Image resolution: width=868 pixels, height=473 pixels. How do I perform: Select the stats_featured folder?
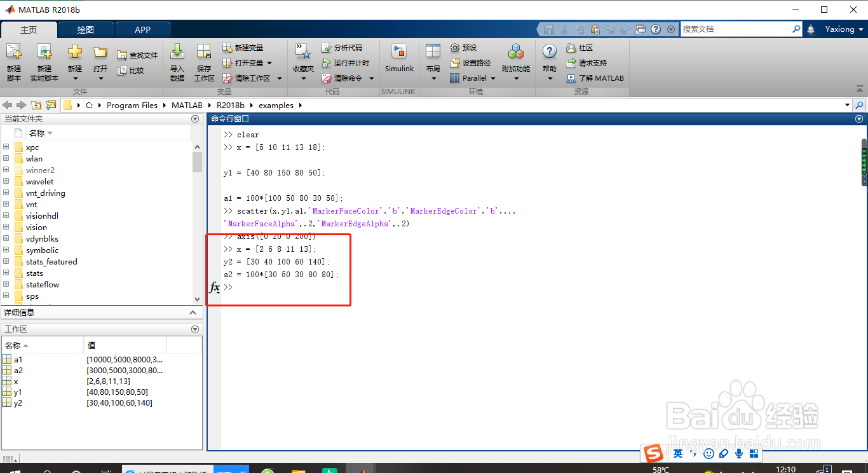pos(51,261)
